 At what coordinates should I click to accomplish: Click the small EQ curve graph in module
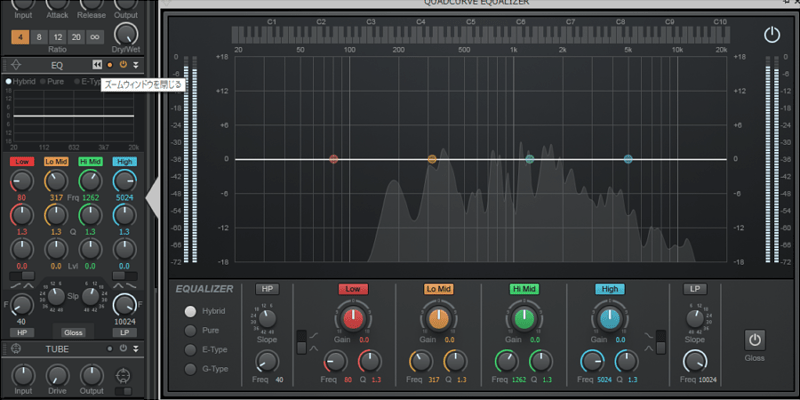[x=74, y=116]
